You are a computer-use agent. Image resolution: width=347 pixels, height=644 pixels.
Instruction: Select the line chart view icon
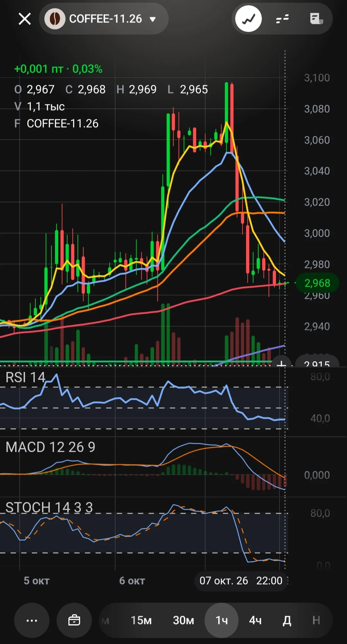[248, 19]
